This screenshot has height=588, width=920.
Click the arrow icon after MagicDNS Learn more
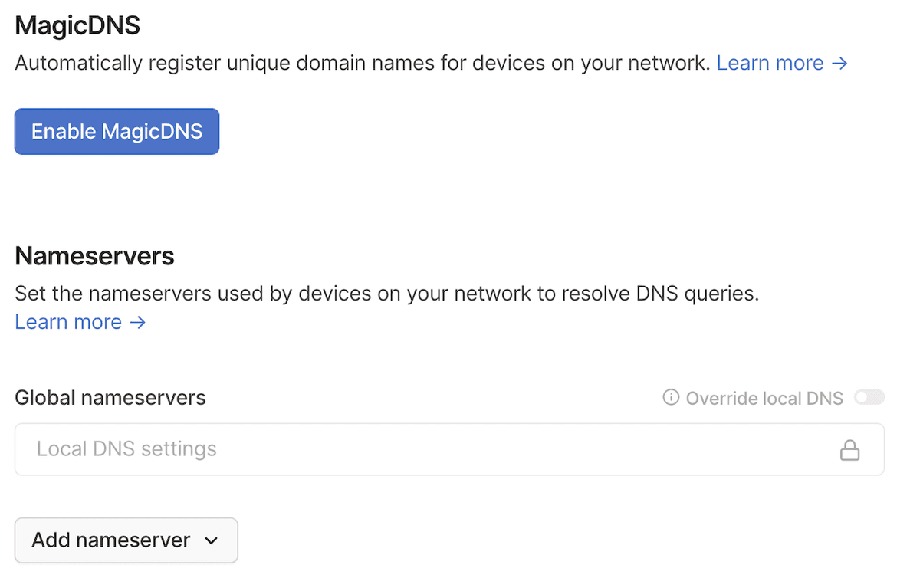click(x=839, y=63)
